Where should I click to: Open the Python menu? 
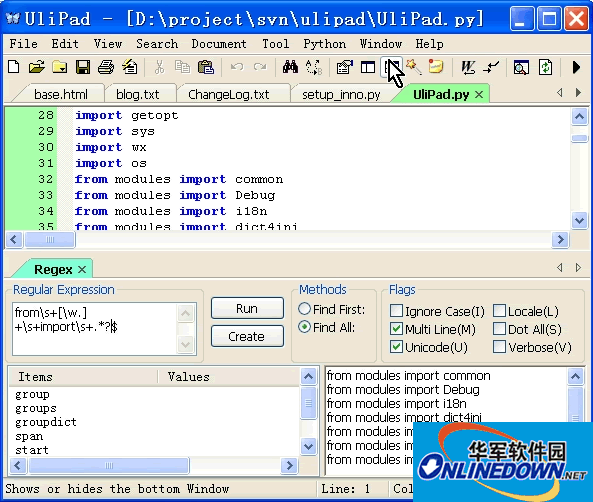(324, 44)
